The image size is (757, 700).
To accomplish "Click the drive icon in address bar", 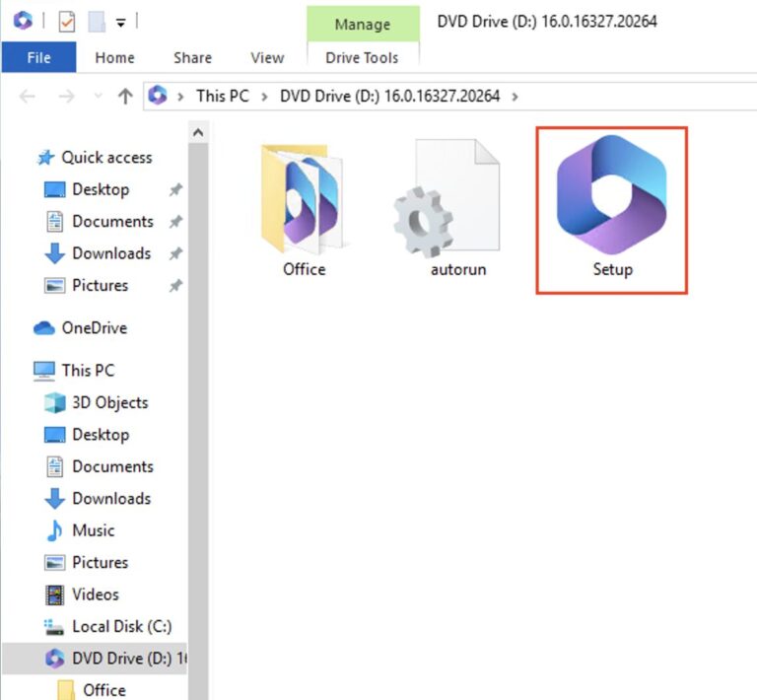I will click(x=158, y=95).
